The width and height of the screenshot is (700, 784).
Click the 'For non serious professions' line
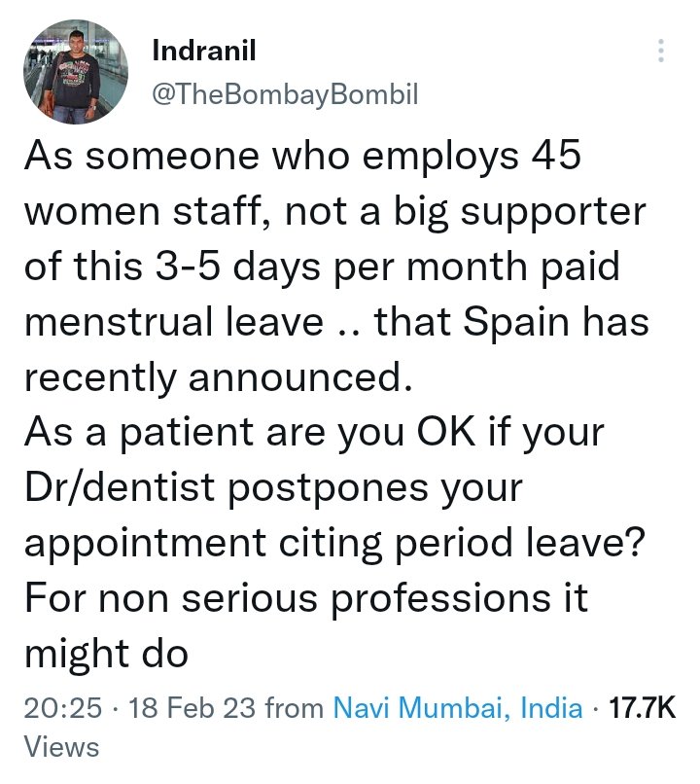(x=306, y=598)
